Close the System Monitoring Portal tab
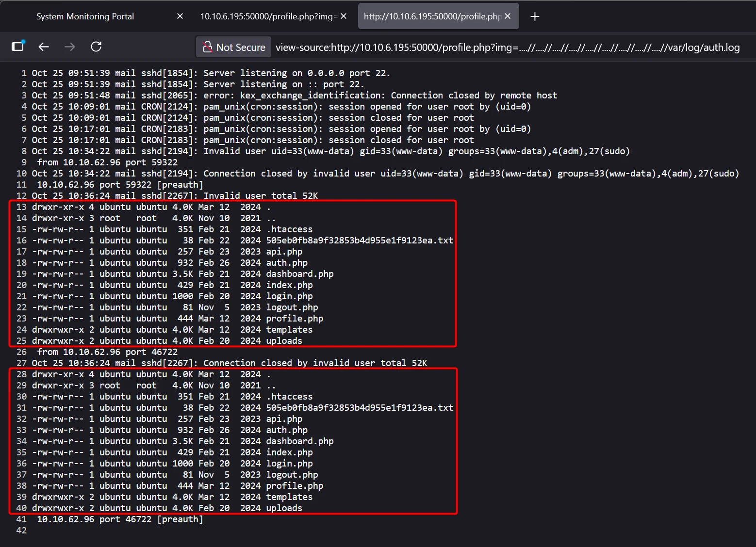This screenshot has width=756, height=547. pos(180,16)
